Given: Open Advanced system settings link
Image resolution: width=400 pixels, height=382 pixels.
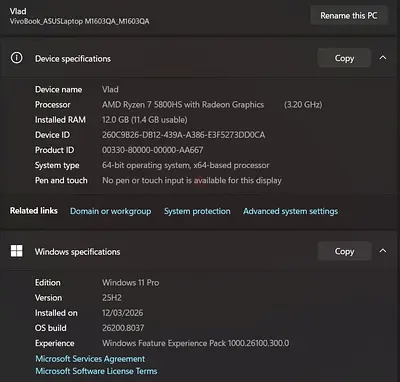Looking at the screenshot, I should click(x=290, y=211).
